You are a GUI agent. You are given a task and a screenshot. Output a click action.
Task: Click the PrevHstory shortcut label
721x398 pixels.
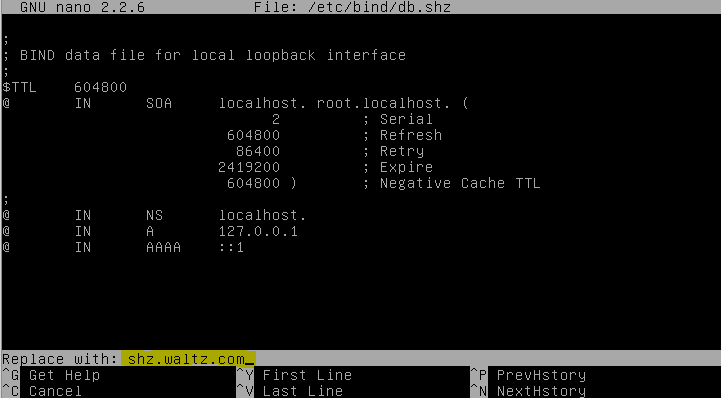541,375
